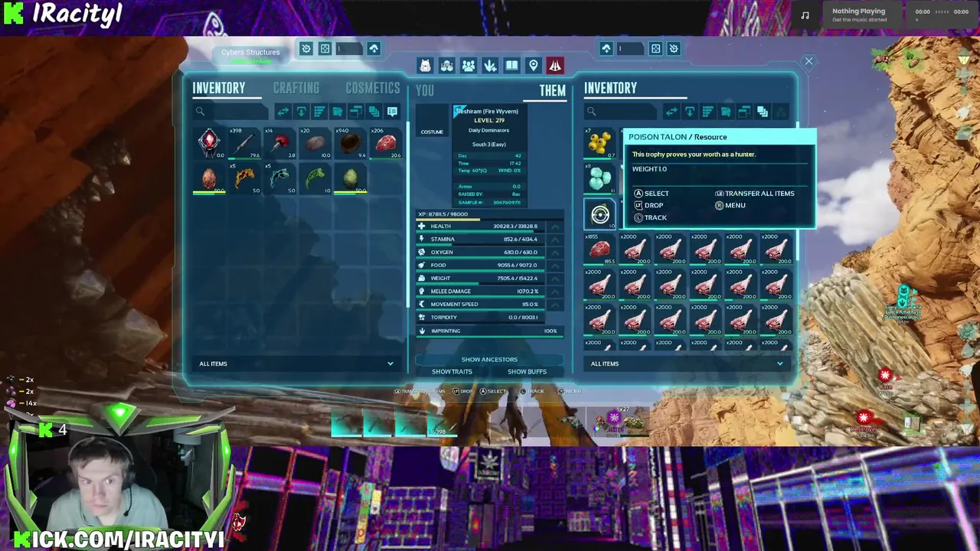Click split-stacks windows icon in left inventory toolbar
The width and height of the screenshot is (980, 551).
356,112
